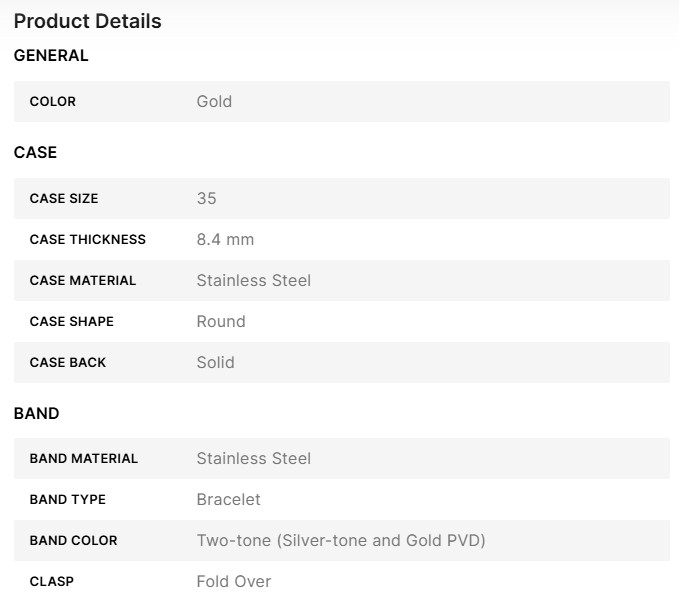This screenshot has width=679, height=597.
Task: Click the CASE BACK label
Action: point(68,363)
